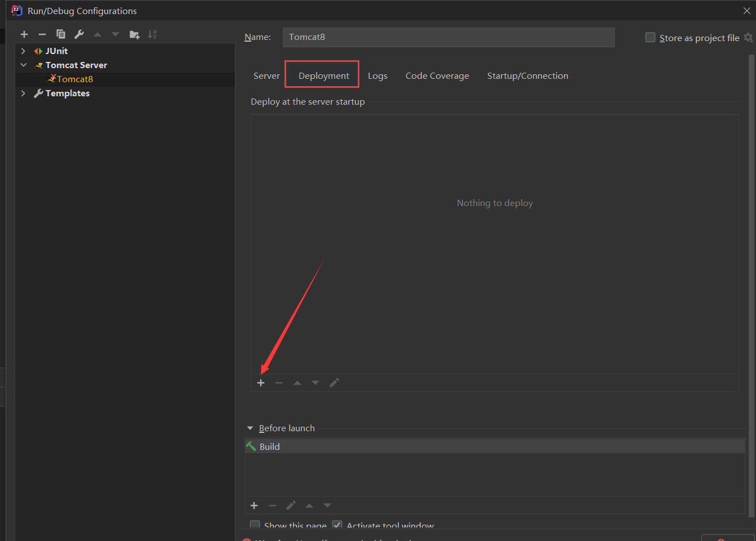Viewport: 756px width, 541px height.
Task: Enable Store as project file checkbox
Action: coord(650,37)
